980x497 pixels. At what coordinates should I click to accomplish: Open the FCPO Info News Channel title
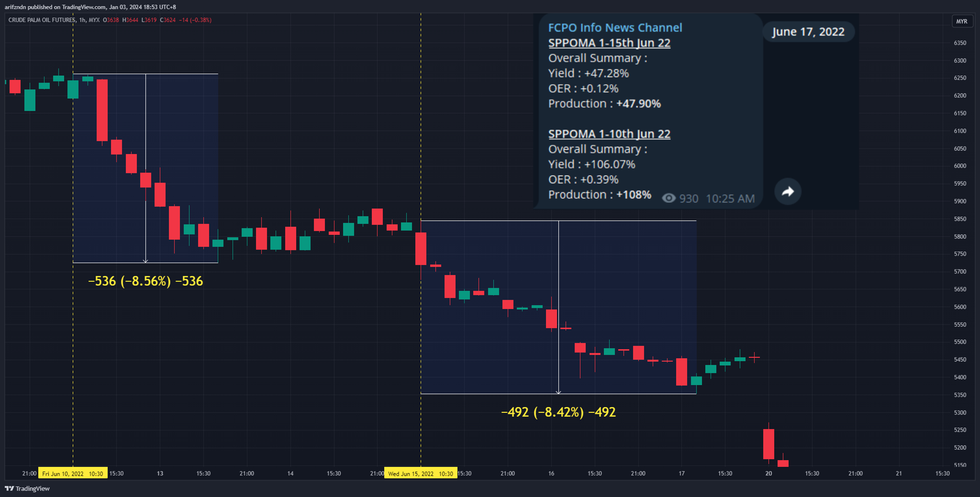tap(614, 28)
